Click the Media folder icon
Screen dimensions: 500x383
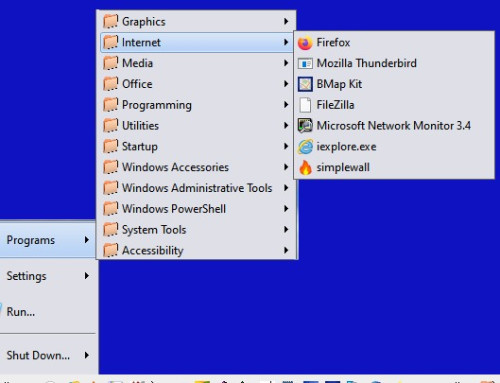110,63
